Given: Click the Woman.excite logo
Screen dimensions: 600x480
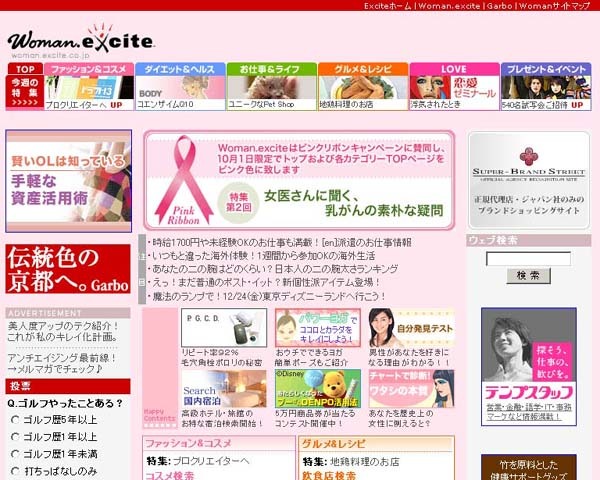Looking at the screenshot, I should (x=81, y=40).
